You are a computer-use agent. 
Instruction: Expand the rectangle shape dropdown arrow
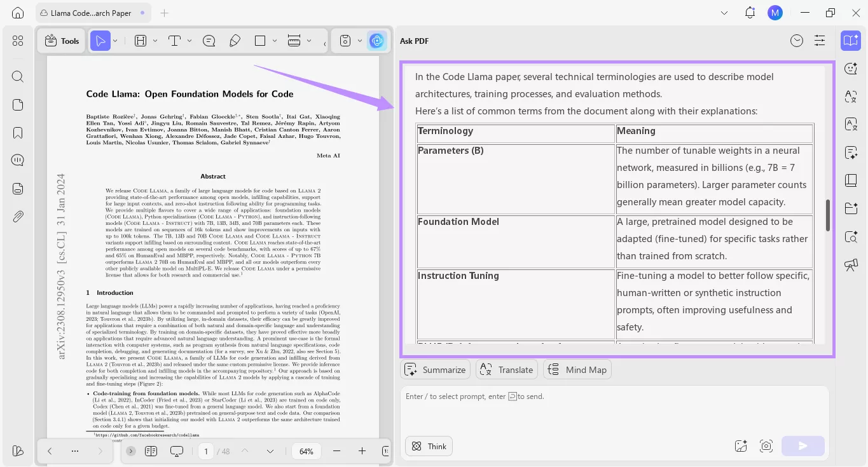[x=275, y=41]
